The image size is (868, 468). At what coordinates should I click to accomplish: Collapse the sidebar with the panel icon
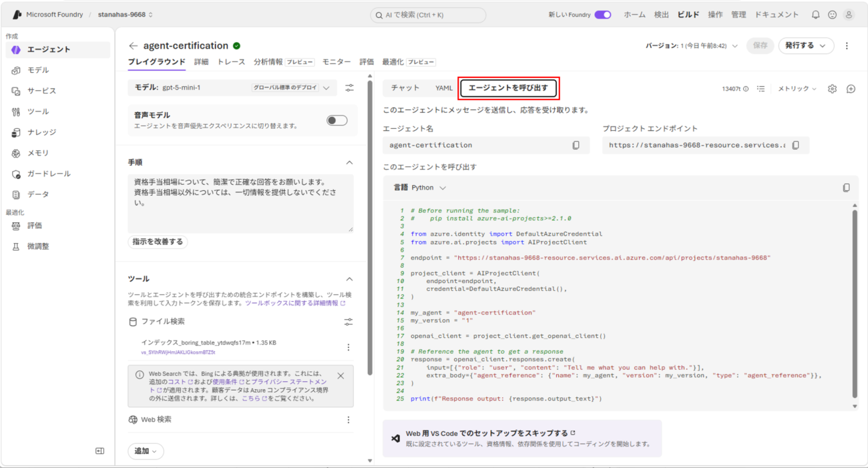point(100,451)
